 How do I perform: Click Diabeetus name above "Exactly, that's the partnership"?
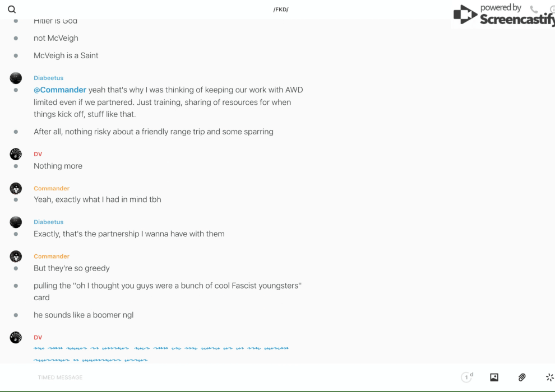click(49, 222)
